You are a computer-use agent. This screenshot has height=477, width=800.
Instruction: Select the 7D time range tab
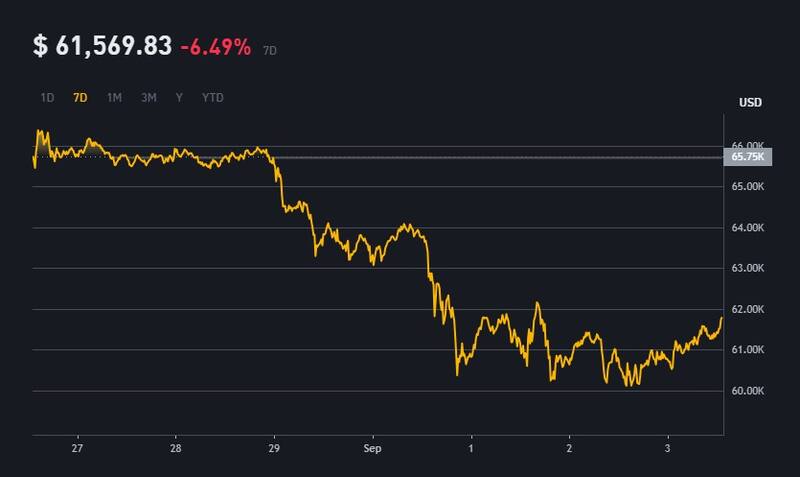80,98
